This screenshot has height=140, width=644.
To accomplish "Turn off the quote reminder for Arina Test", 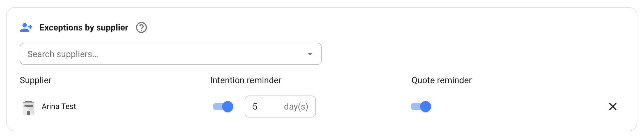I will coord(421,107).
